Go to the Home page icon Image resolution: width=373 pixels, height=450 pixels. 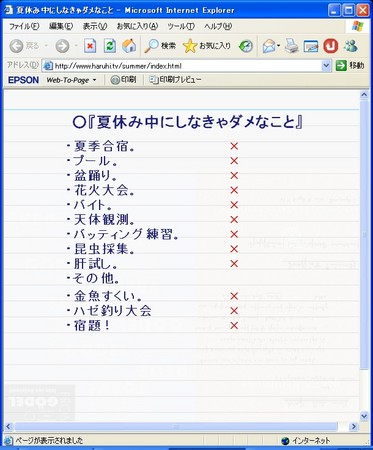pos(129,46)
